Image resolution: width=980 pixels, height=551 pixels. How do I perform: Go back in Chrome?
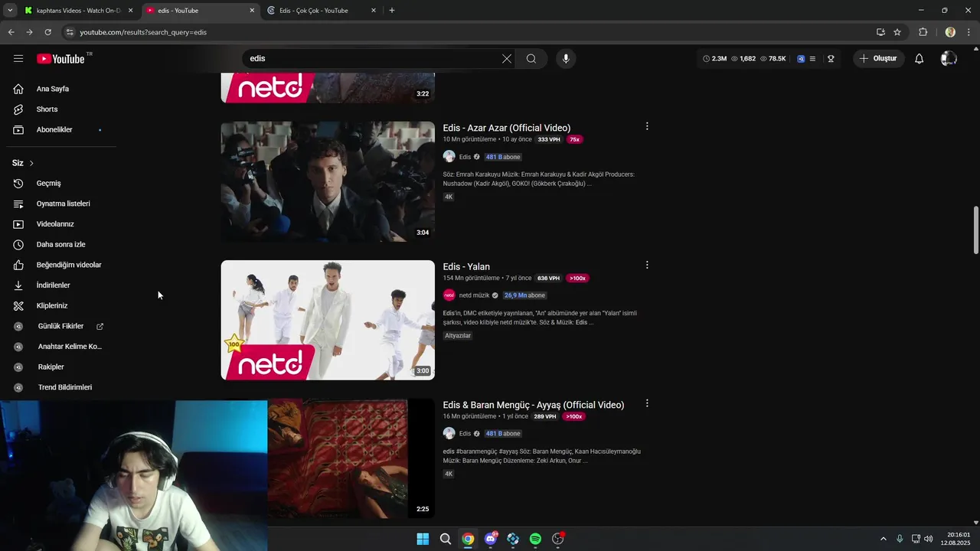tap(11, 32)
